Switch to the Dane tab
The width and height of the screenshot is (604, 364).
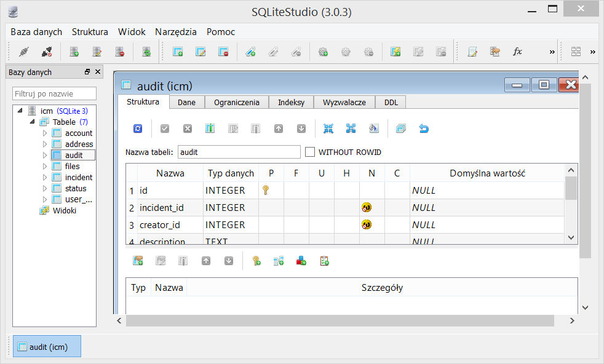(x=186, y=103)
